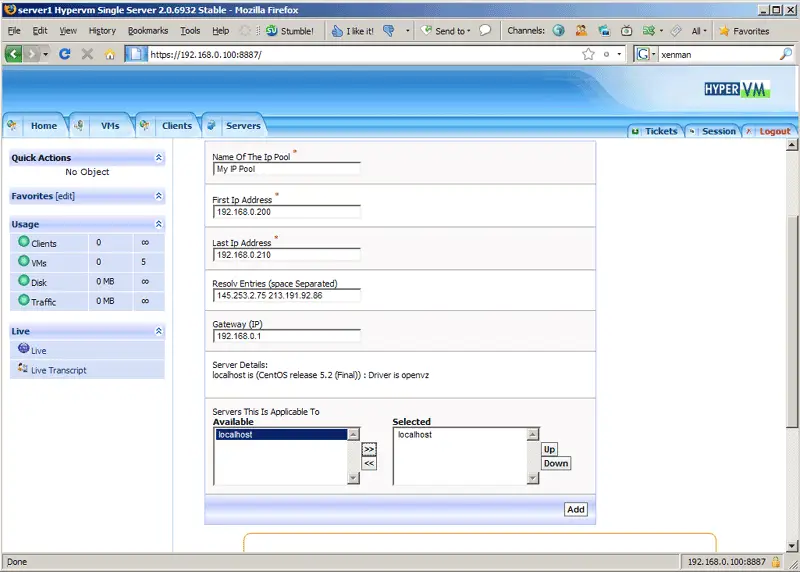800x572 pixels.
Task: Open the Bookmarks menu
Action: coord(148,31)
